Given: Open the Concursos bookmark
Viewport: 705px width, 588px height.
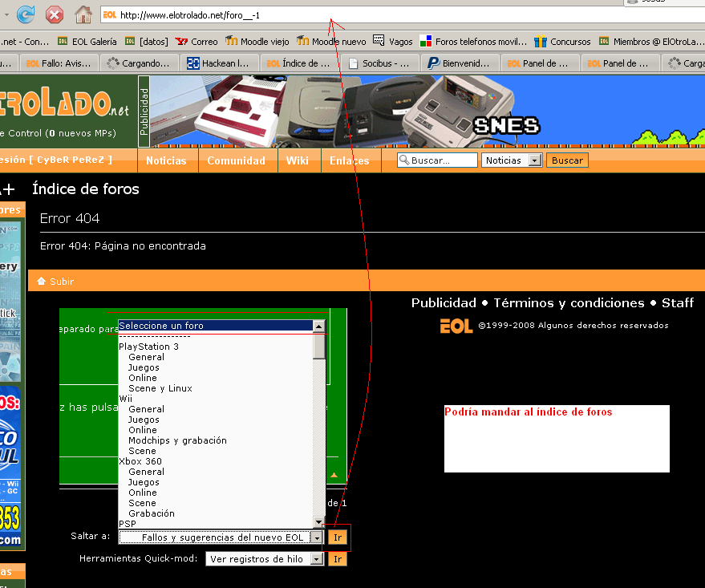Looking at the screenshot, I should click(562, 42).
